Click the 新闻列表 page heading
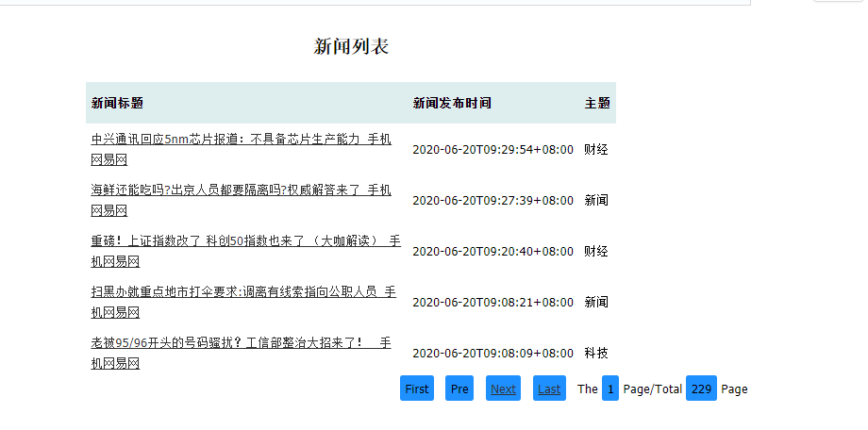 point(351,46)
